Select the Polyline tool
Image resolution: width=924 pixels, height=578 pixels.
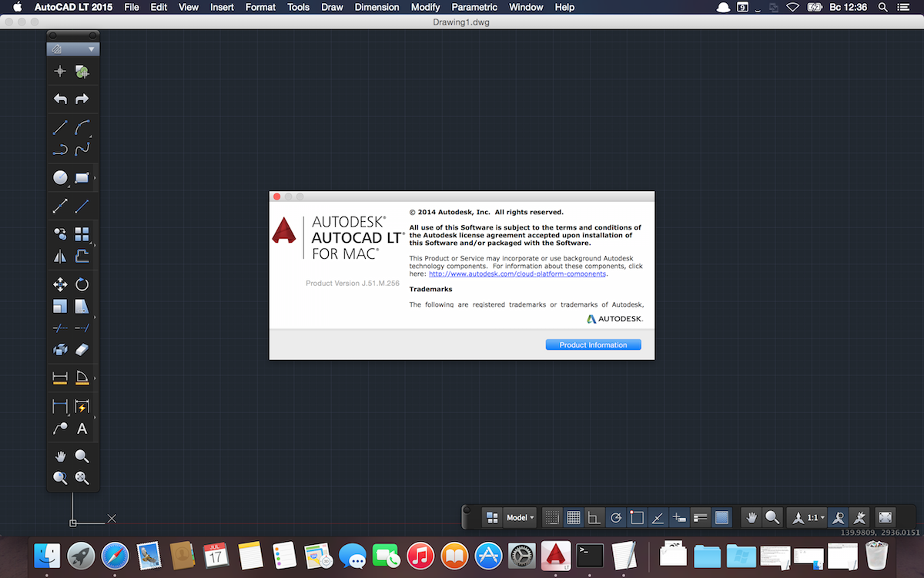(60, 149)
